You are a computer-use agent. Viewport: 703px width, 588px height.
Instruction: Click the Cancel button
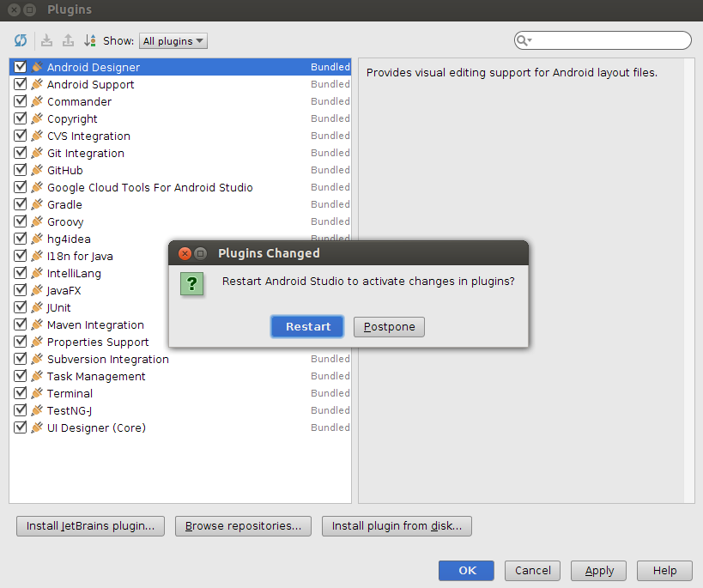(x=533, y=571)
